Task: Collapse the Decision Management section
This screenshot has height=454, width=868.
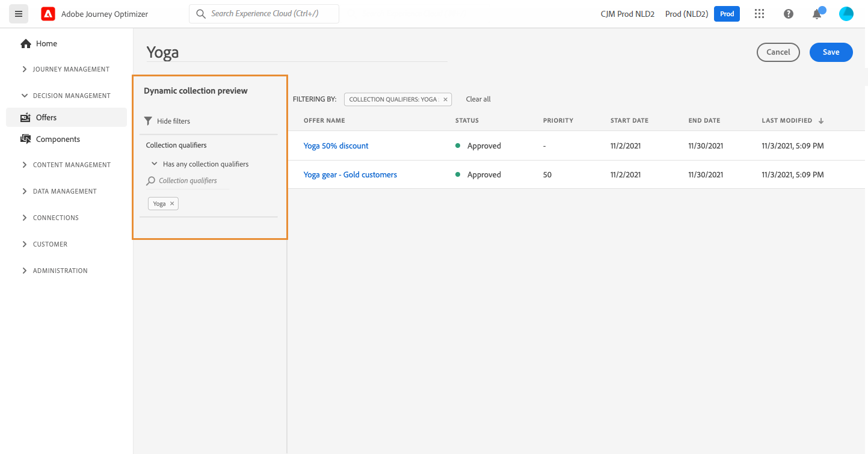Action: (x=25, y=96)
